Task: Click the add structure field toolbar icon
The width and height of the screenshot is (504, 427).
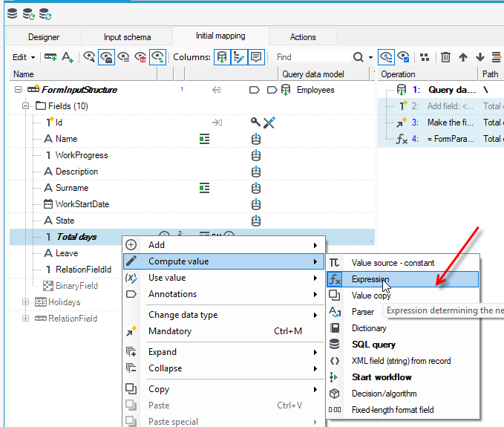Action: [x=50, y=57]
